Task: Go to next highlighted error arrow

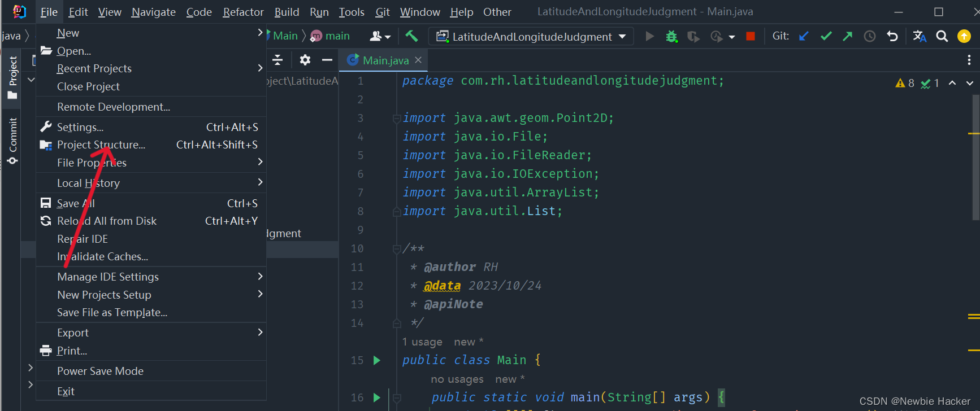Action: click(x=970, y=83)
